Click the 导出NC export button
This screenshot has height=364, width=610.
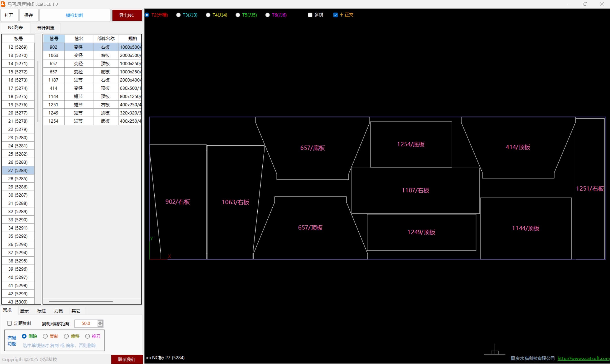[x=127, y=15]
